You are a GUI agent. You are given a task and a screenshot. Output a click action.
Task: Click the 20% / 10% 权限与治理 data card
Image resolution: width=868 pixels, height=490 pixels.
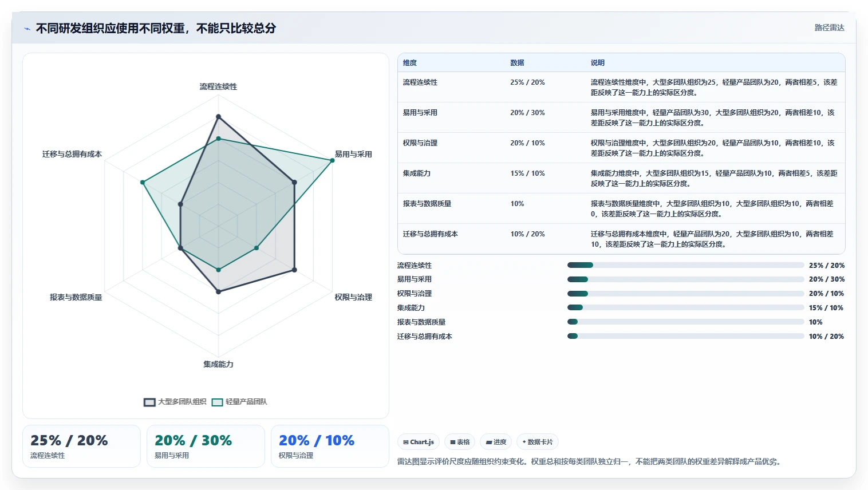click(330, 446)
